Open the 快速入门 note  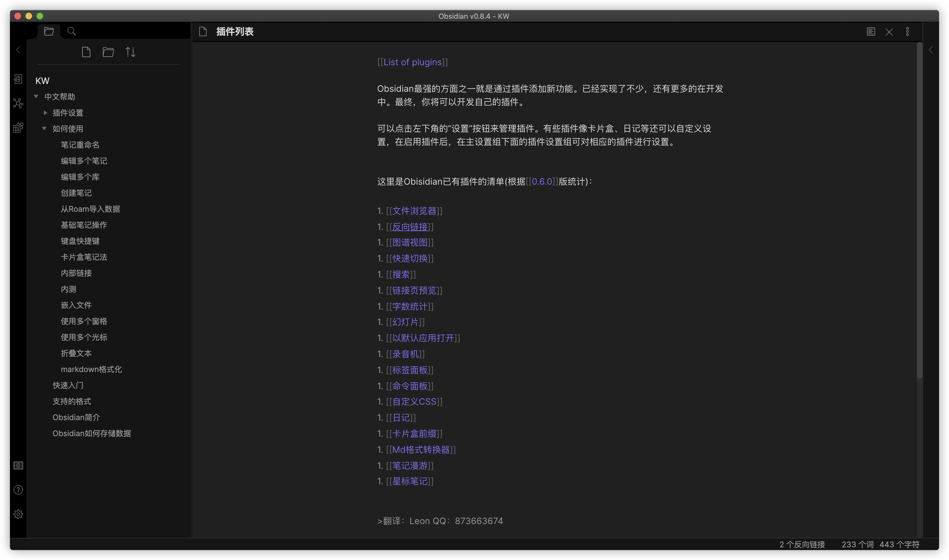(x=68, y=385)
